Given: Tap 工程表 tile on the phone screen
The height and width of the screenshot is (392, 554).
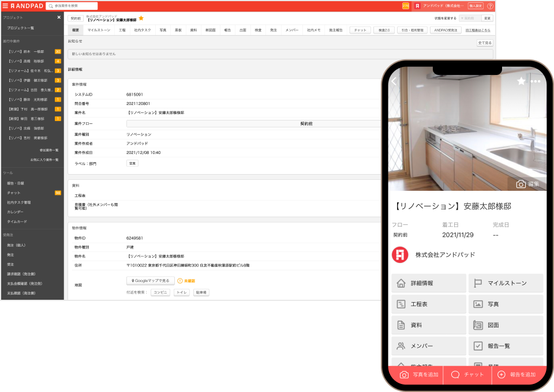Looking at the screenshot, I should [428, 304].
